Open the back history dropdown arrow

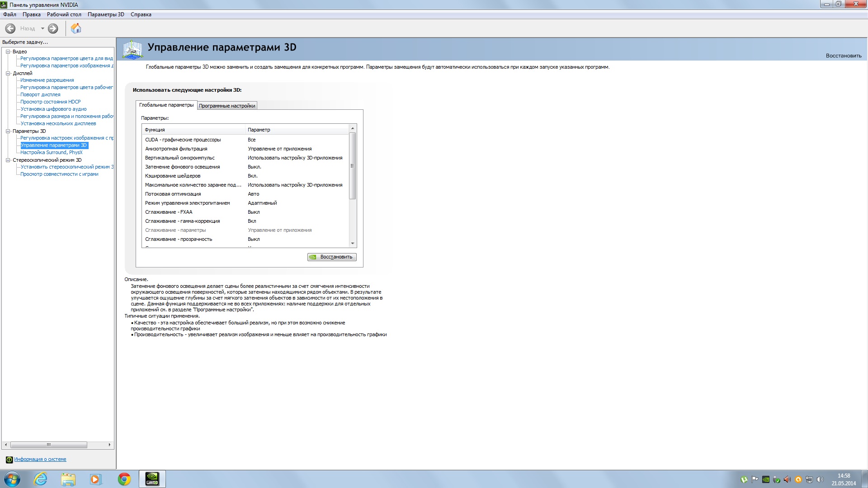42,28
